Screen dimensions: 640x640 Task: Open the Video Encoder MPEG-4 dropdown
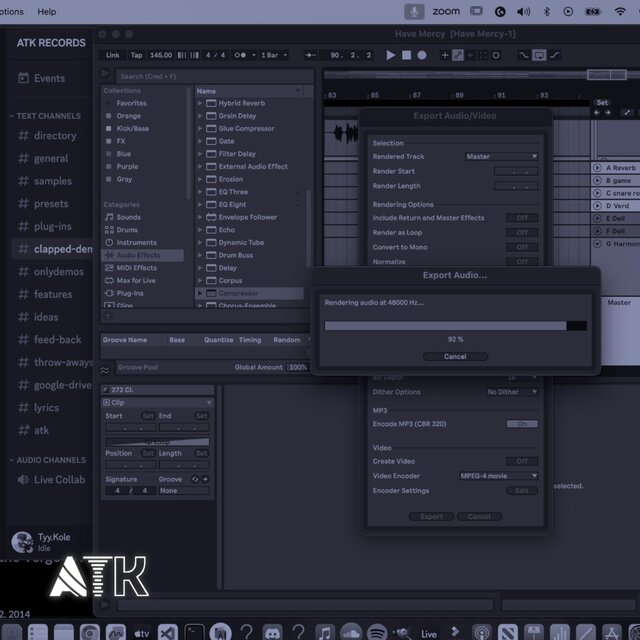498,476
